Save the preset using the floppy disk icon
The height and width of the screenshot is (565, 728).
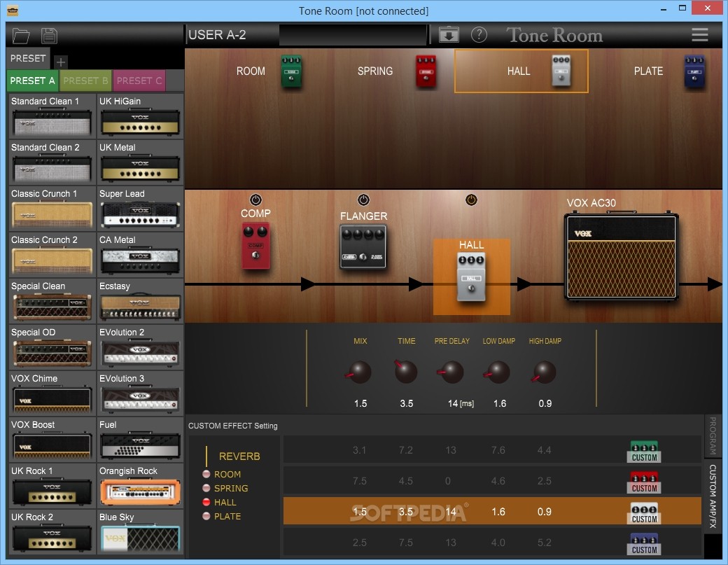pyautogui.click(x=49, y=36)
